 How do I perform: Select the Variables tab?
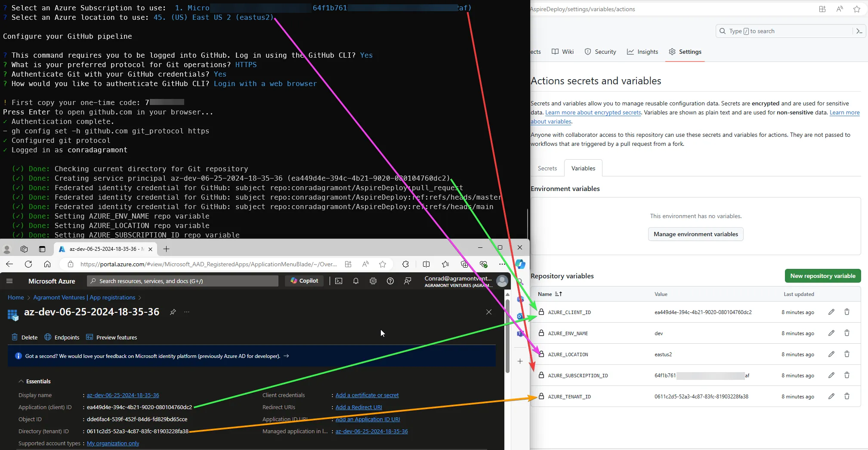tap(583, 168)
